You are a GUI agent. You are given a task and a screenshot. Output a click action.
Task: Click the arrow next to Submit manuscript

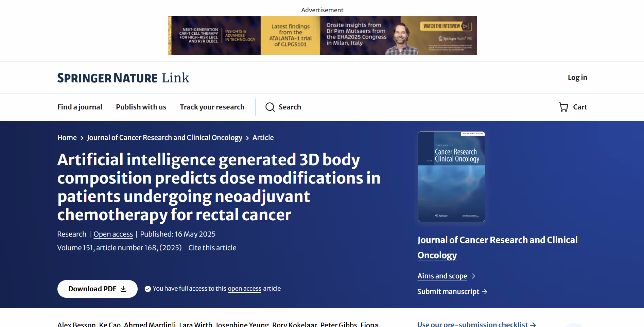(x=485, y=292)
